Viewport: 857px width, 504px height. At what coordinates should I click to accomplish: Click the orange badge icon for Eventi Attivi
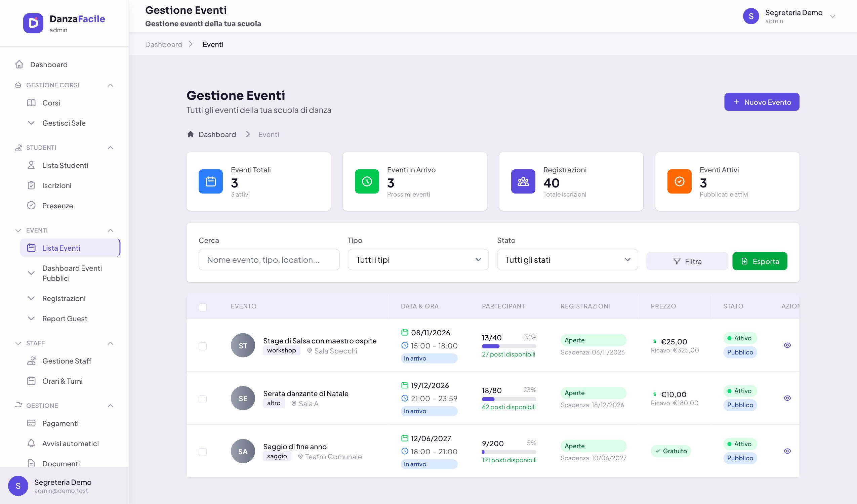[x=679, y=181]
